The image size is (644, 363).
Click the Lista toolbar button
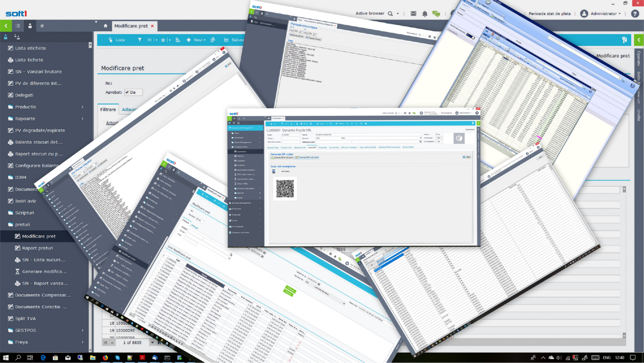116,40
